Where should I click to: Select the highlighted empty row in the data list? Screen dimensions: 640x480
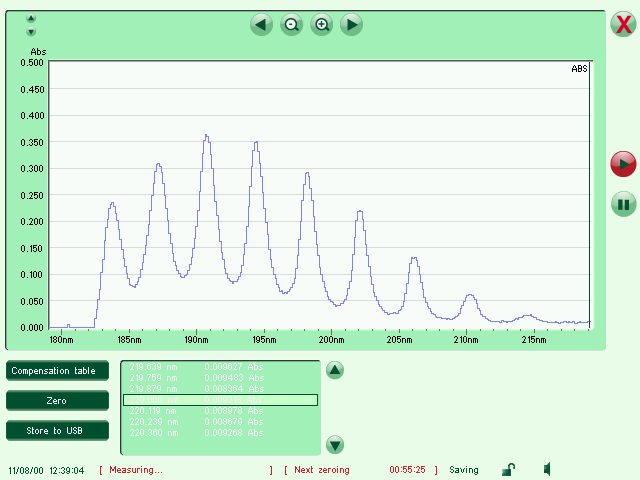click(220, 400)
